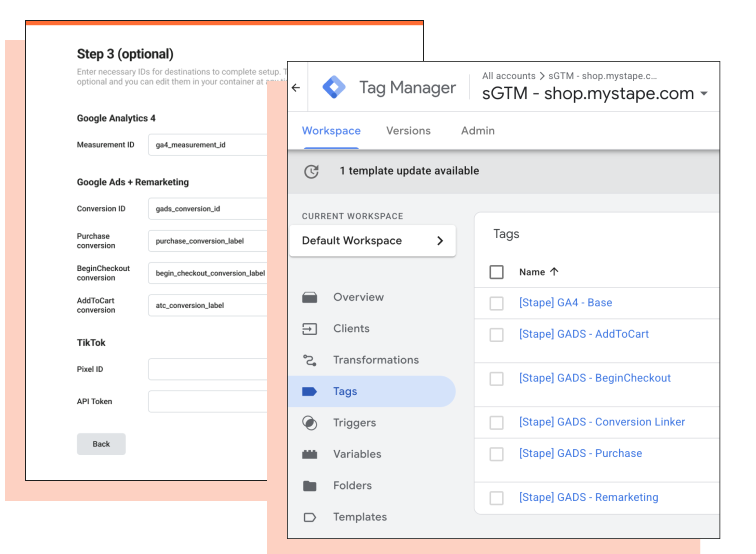Viewport: 756px width, 554px height.
Task: Click the template update clock icon
Action: coord(311,171)
